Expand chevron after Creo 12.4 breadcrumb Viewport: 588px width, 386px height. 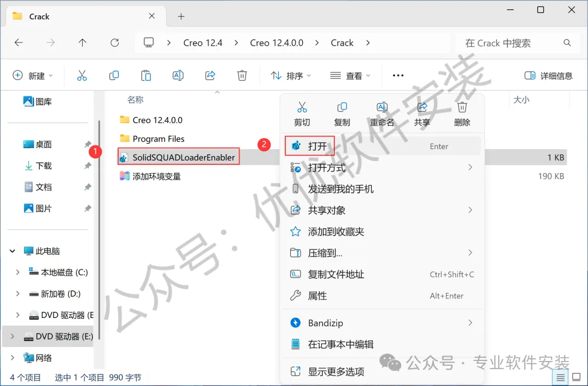pyautogui.click(x=236, y=43)
